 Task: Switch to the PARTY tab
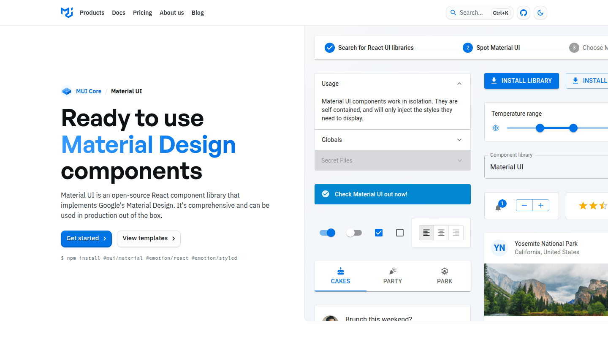tap(392, 276)
